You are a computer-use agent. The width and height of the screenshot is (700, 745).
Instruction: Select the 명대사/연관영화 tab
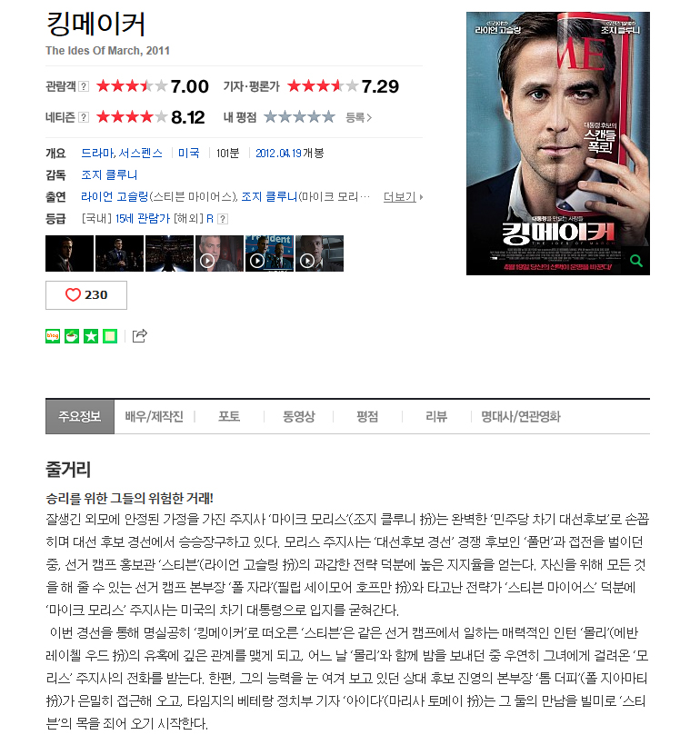521,417
